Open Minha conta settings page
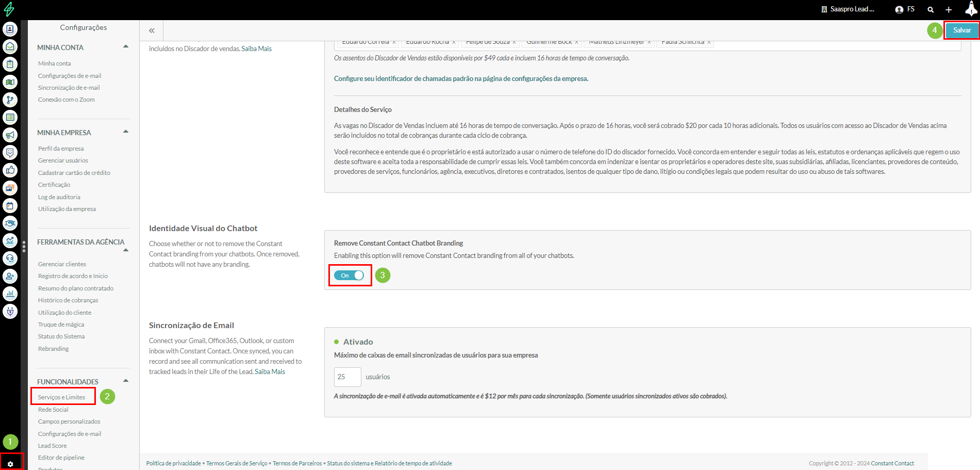The height and width of the screenshot is (470, 980). [x=54, y=63]
